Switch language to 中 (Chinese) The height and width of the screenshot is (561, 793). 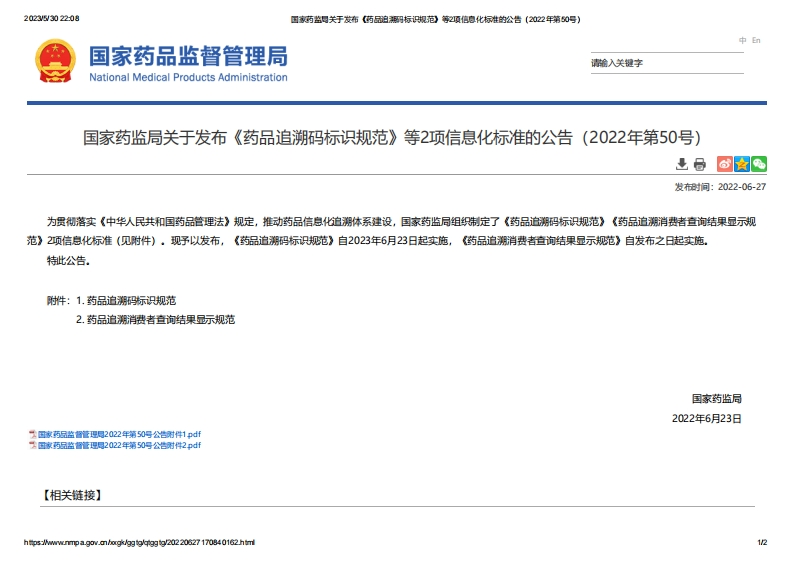pyautogui.click(x=743, y=40)
